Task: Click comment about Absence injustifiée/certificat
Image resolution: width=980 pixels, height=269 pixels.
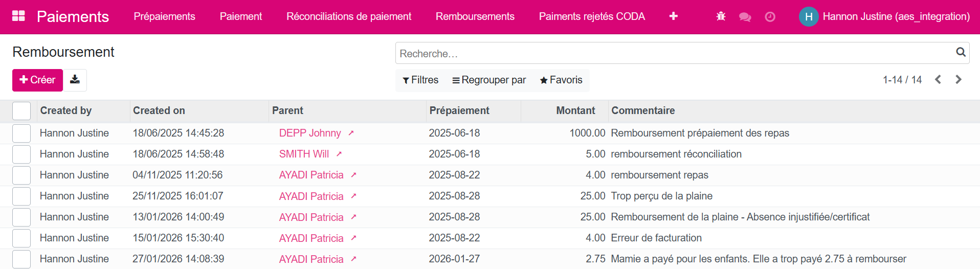Action: coord(740,217)
